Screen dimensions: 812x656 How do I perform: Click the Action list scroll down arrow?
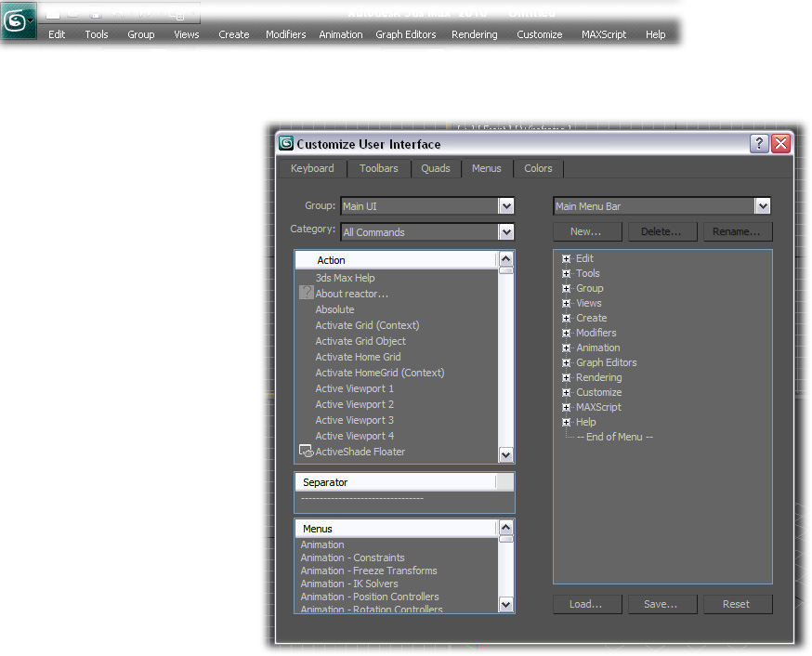[506, 455]
